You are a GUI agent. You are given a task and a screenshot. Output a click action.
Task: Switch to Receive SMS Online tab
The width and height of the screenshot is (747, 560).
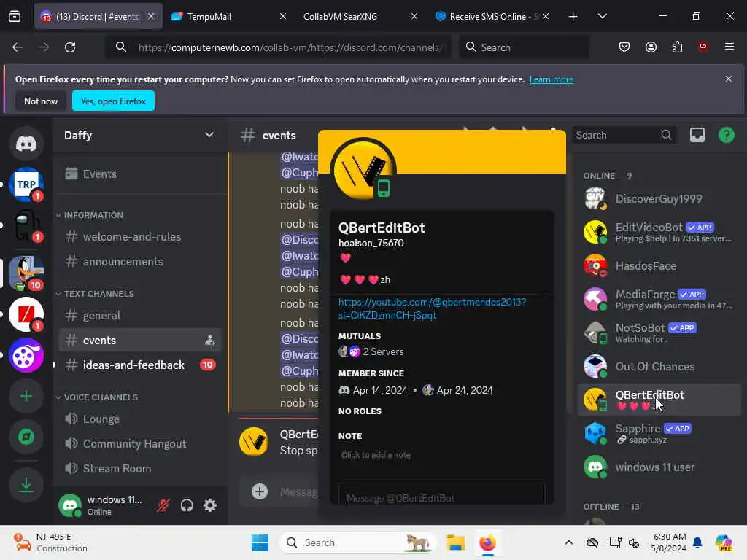tap(492, 16)
